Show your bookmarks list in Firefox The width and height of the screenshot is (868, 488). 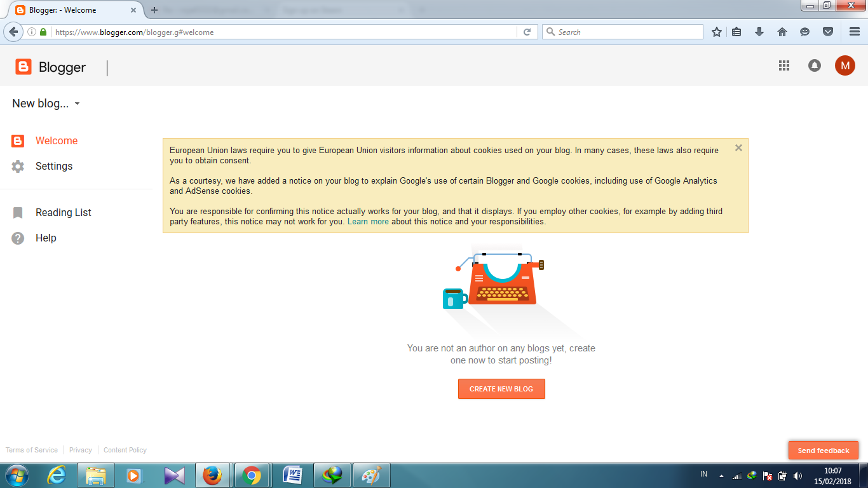(736, 32)
